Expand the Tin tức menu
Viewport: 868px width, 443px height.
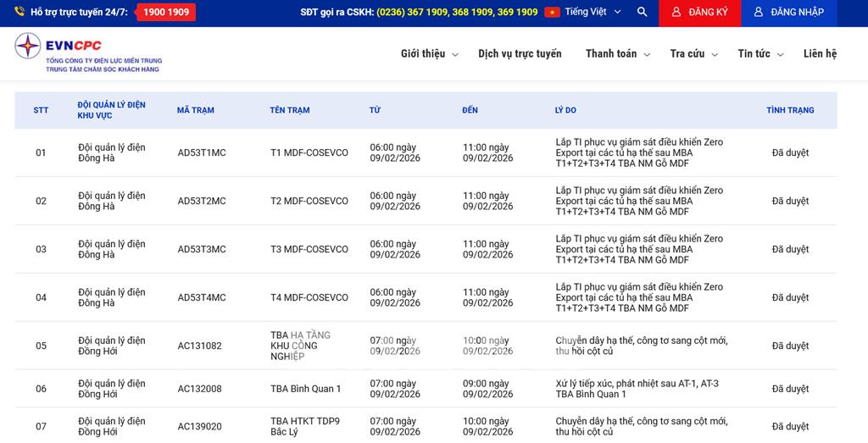coord(759,53)
